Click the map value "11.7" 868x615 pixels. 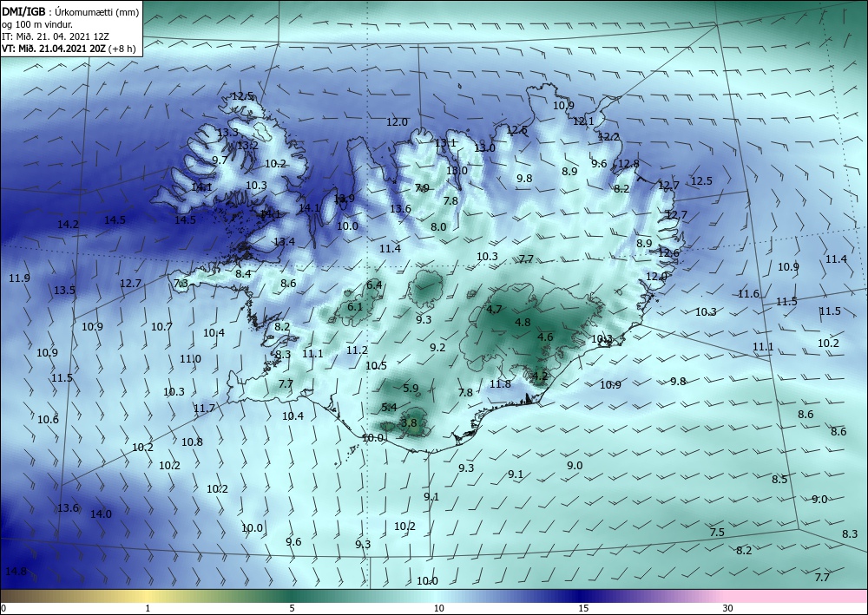204,409
